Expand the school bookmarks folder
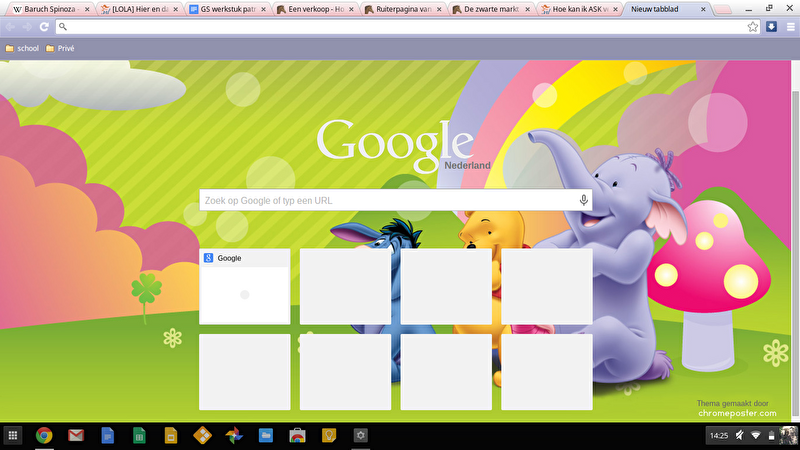 (x=22, y=48)
